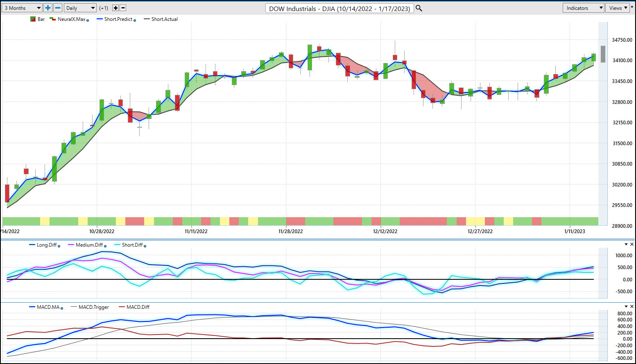
Task: Click the settings dot beside NeuralX.Max
Action: pos(88,20)
